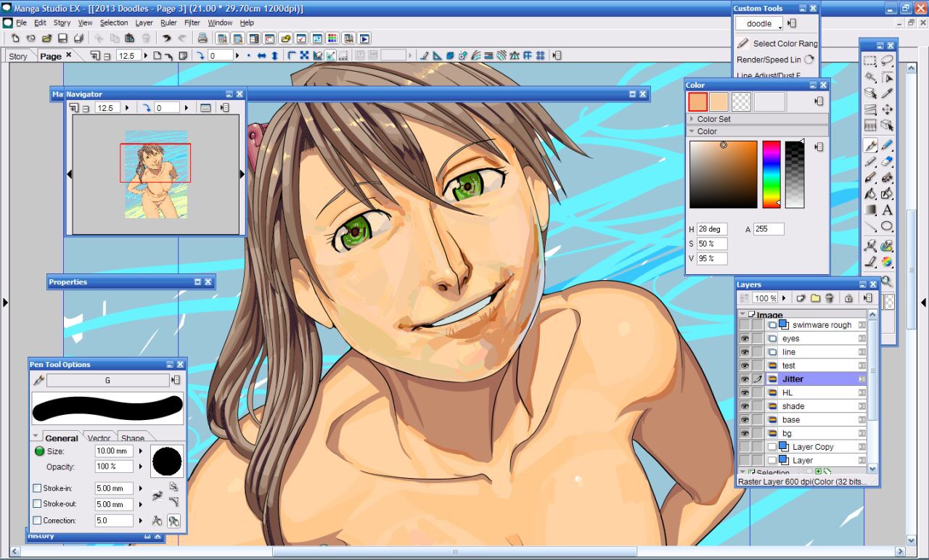This screenshot has height=560, width=929.
Task: Enable the Correction checkbox
Action: pyautogui.click(x=37, y=520)
